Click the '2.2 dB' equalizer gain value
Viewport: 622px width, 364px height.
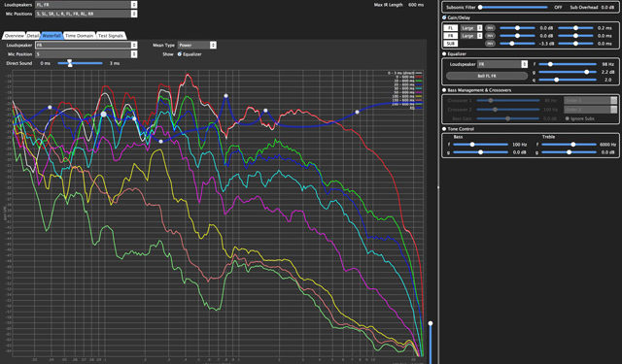click(x=607, y=72)
